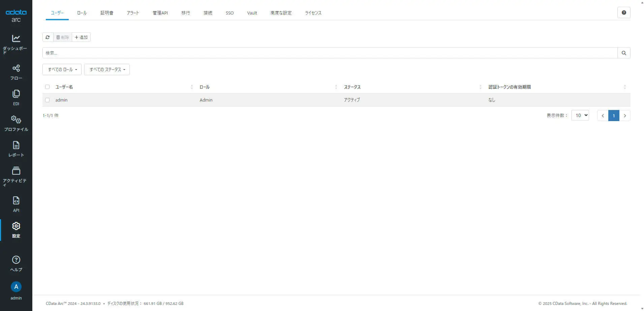Image resolution: width=644 pixels, height=311 pixels.
Task: Expand the すべての ロール filter dropdown
Action: click(62, 69)
